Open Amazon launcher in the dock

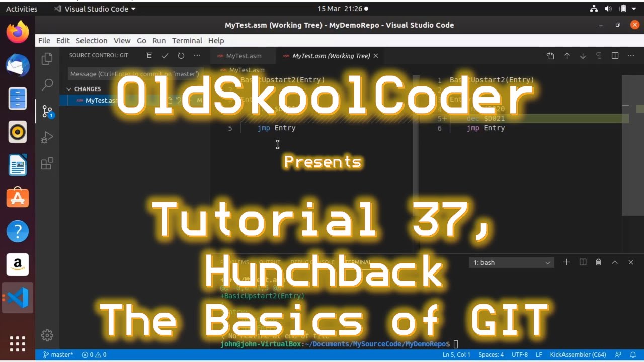pos(18,264)
